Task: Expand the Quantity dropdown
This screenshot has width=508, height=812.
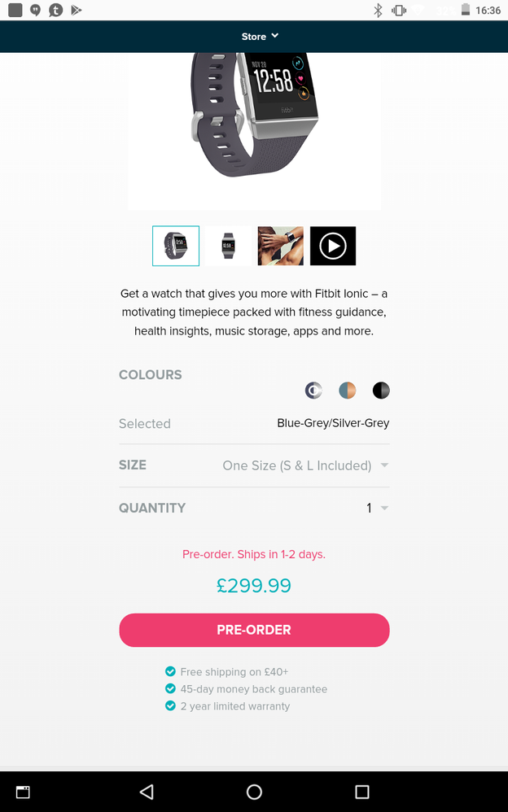Action: click(254, 508)
